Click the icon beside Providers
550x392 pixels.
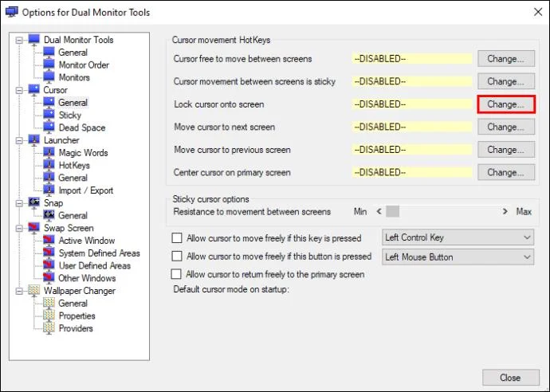49,328
